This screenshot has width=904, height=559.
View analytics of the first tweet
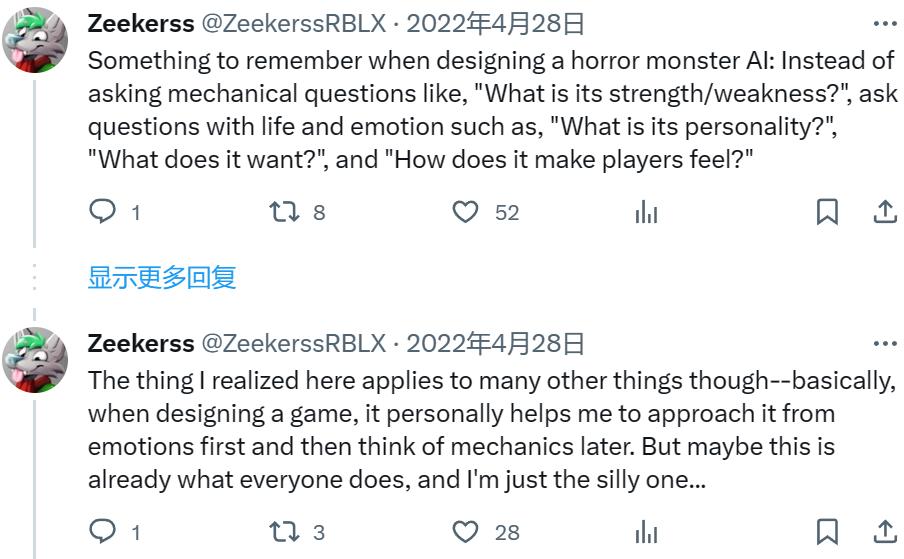tap(646, 211)
